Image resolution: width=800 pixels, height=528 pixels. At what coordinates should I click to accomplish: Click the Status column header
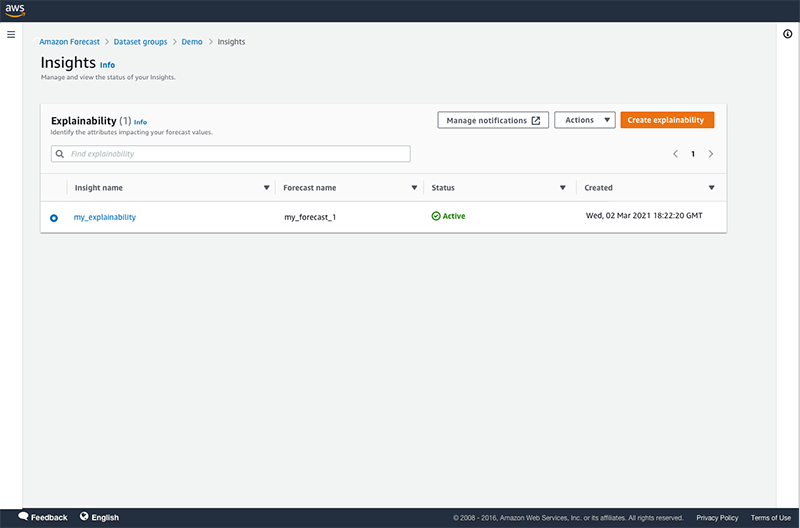click(x=443, y=188)
